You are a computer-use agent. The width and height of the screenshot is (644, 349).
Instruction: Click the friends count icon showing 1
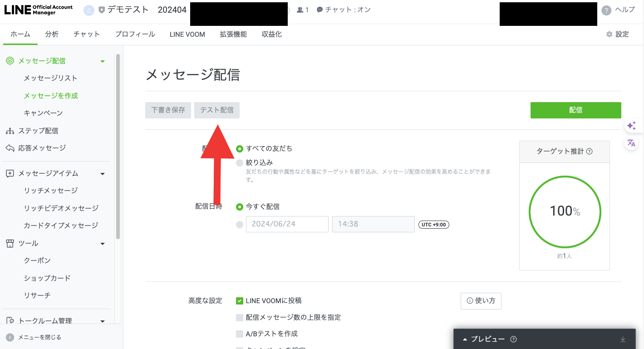point(300,10)
